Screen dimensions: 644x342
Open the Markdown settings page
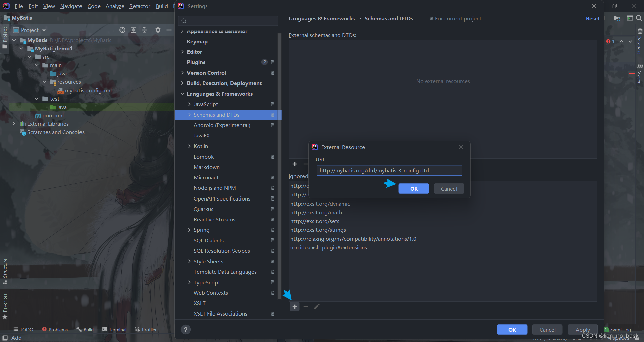[207, 167]
